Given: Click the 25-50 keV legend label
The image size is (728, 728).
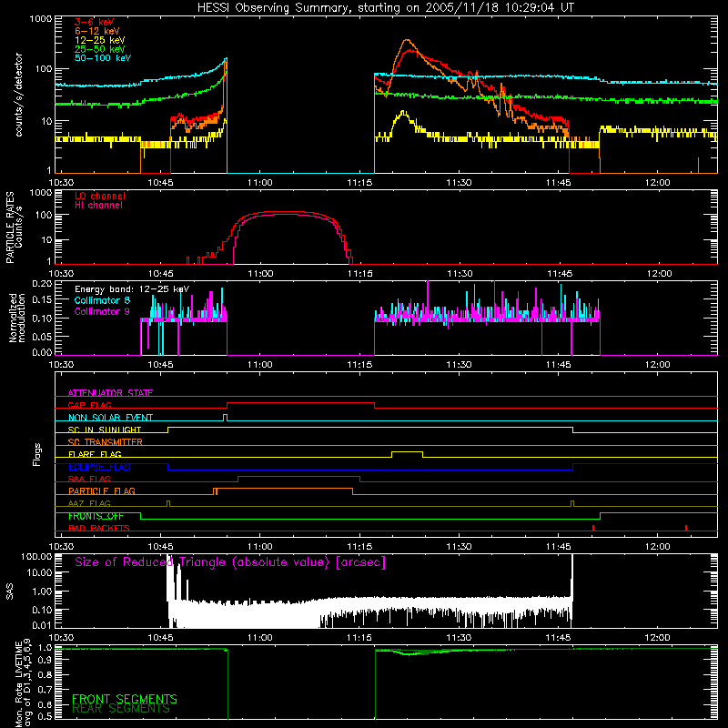Looking at the screenshot, I should (99, 49).
